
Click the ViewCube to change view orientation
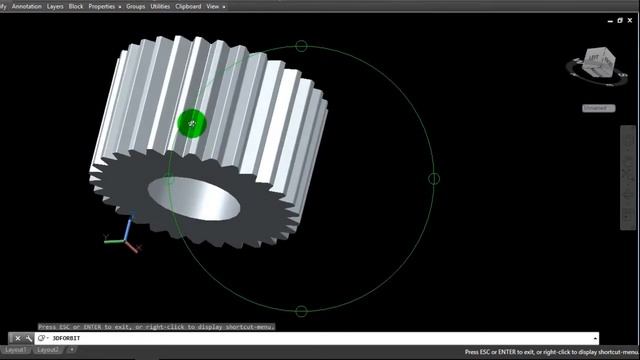point(598,62)
